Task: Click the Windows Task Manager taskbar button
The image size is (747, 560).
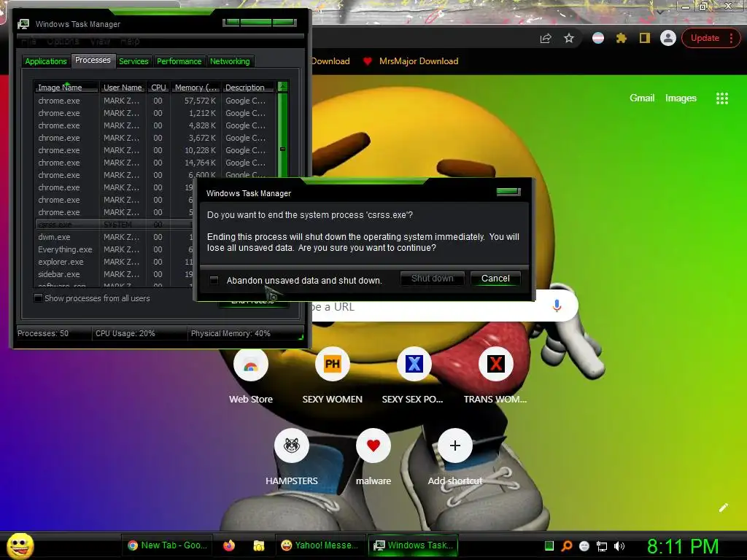Action: [413, 545]
